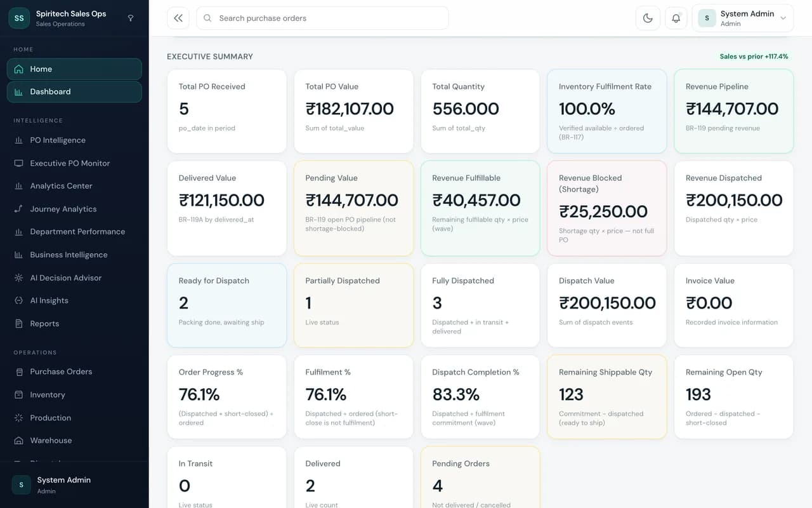Click the Production spinner icon

coord(18,418)
